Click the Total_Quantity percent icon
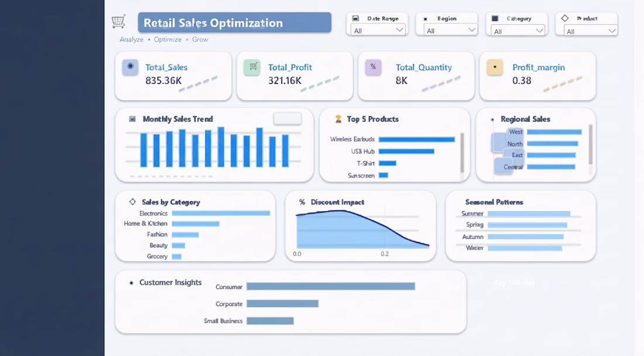 pos(373,67)
